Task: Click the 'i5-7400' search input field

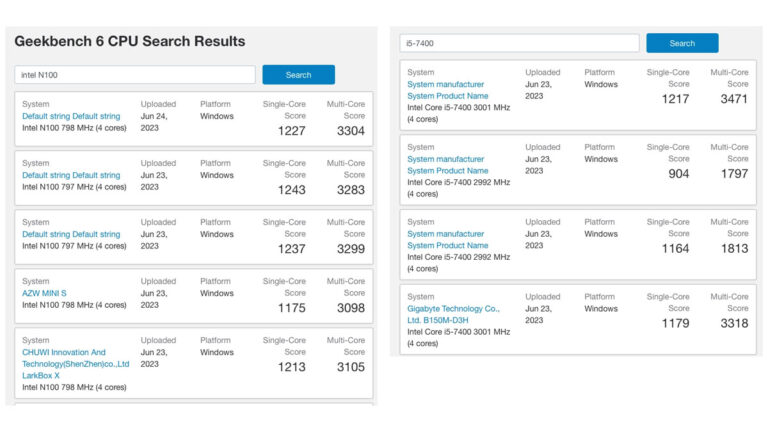Action: point(519,43)
